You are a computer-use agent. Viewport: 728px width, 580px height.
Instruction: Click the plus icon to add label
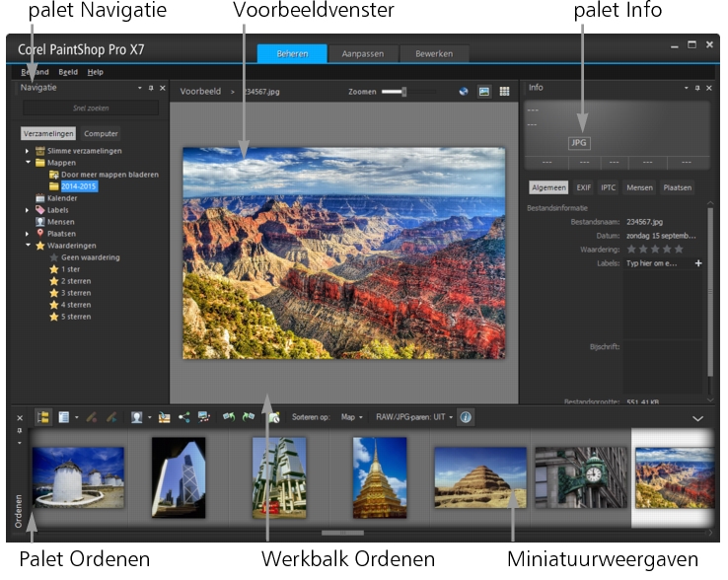click(x=698, y=263)
